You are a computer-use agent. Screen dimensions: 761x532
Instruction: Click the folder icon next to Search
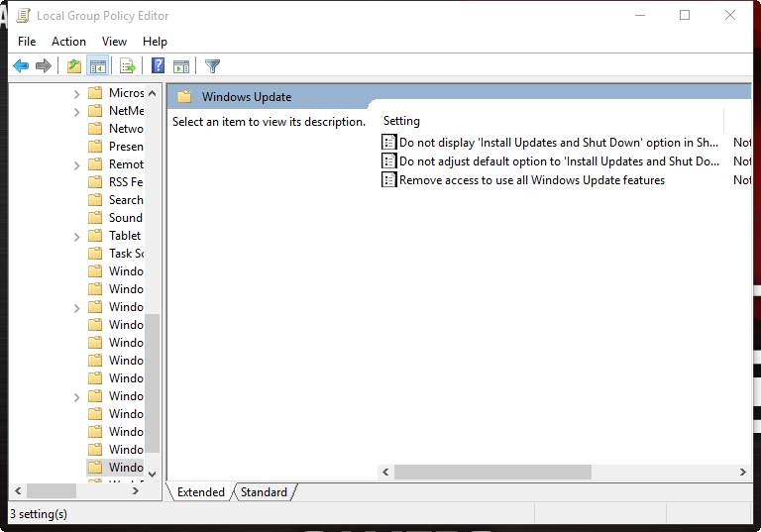95,199
